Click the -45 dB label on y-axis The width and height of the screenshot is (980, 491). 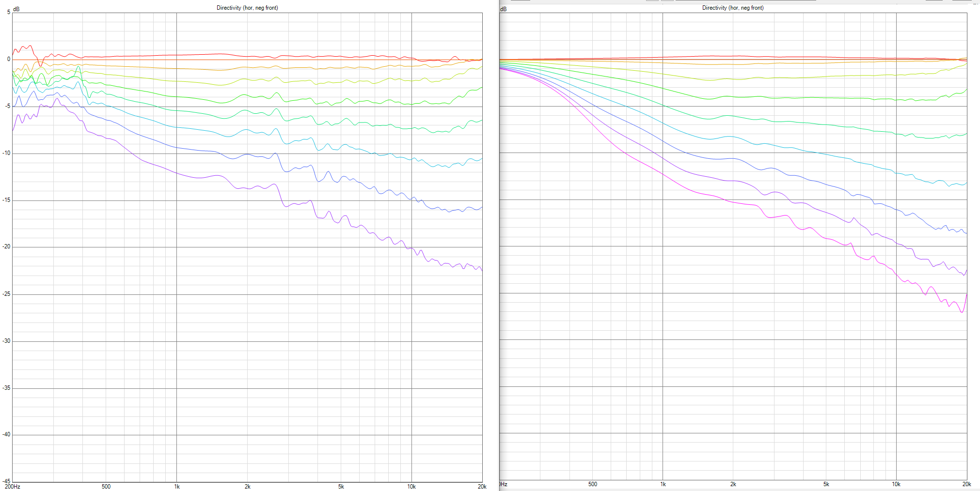(x=6, y=481)
